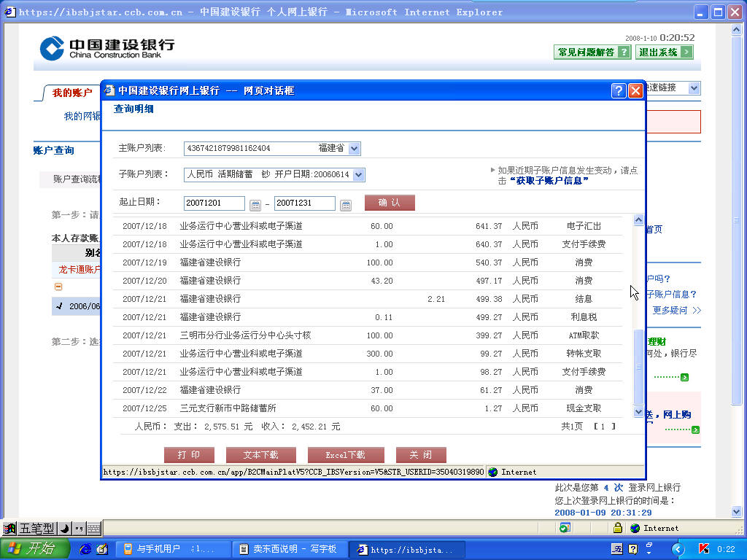Image resolution: width=747 pixels, height=560 pixels.
Task: Click the 2.21 income amount cell
Action: (x=436, y=299)
